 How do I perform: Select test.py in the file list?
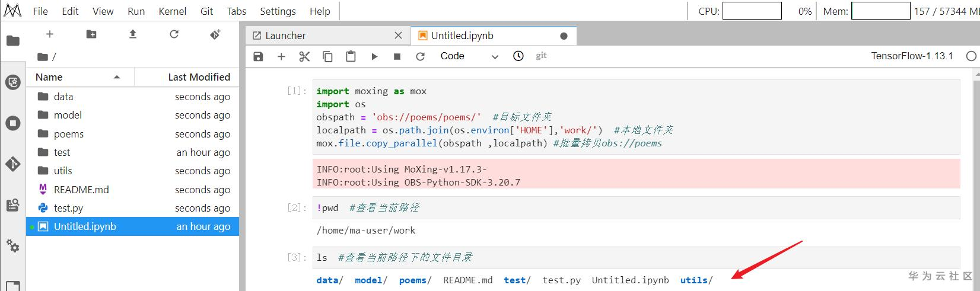[x=68, y=208]
